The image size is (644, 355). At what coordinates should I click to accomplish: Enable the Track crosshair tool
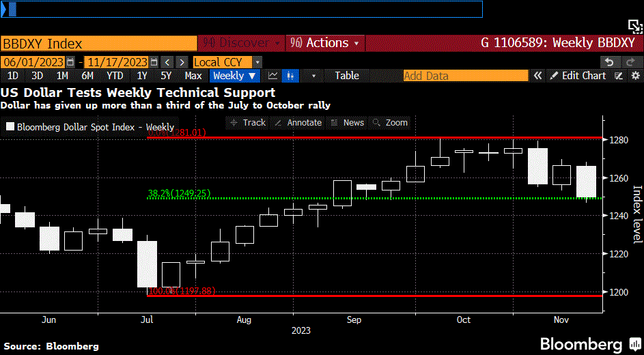(248, 122)
